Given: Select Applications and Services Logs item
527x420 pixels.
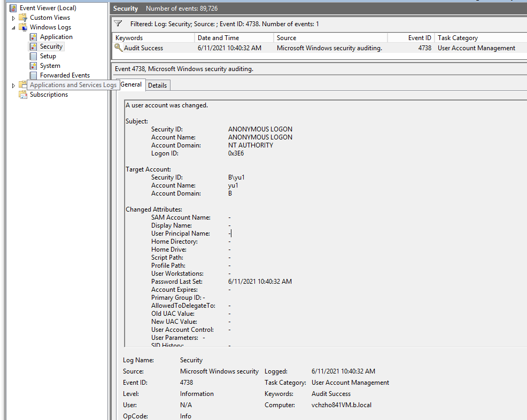Looking at the screenshot, I should pos(73,85).
